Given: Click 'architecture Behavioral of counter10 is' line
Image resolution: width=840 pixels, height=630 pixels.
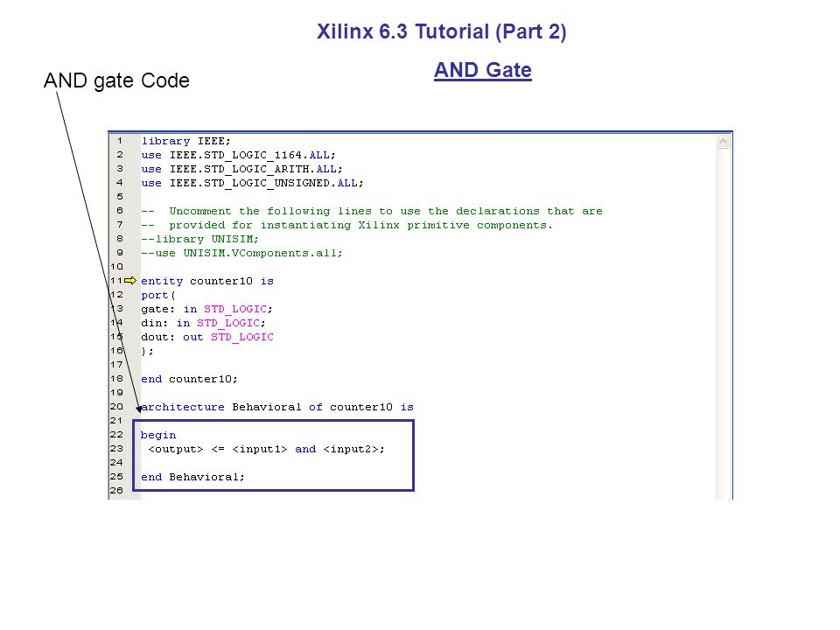Looking at the screenshot, I should pyautogui.click(x=277, y=407).
